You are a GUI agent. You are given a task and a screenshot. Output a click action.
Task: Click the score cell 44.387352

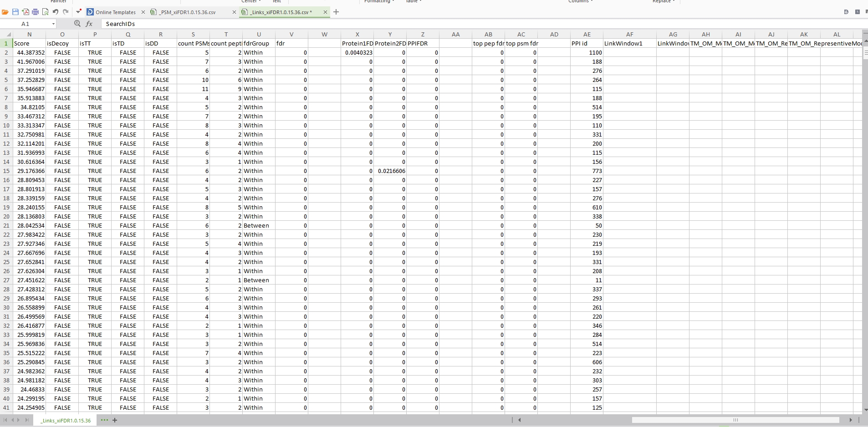[29, 53]
